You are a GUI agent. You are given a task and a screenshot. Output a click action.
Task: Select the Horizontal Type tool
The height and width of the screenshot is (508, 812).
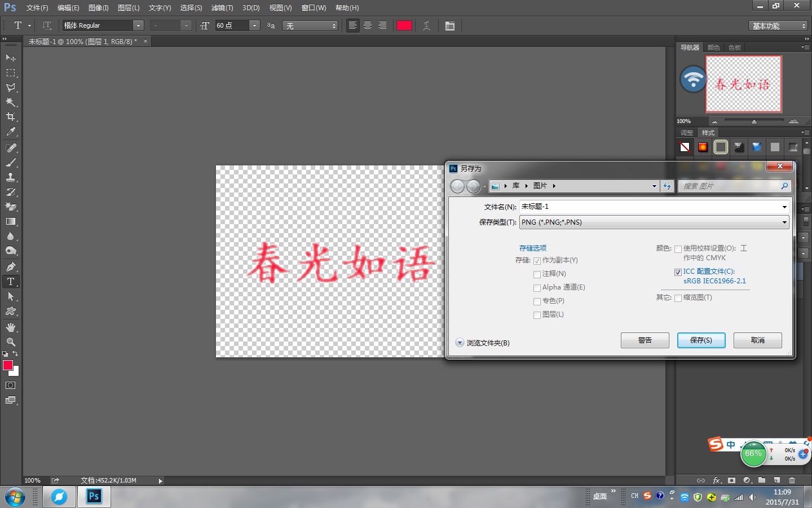coord(10,282)
